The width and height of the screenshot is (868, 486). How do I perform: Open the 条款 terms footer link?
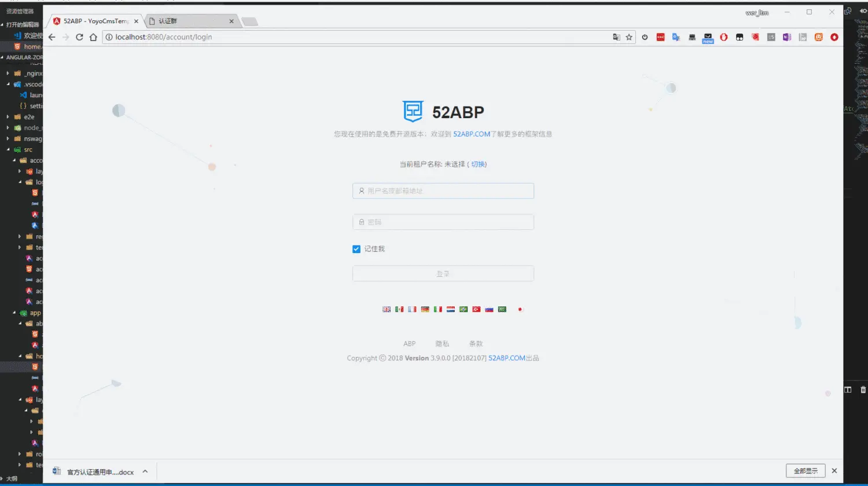(476, 344)
